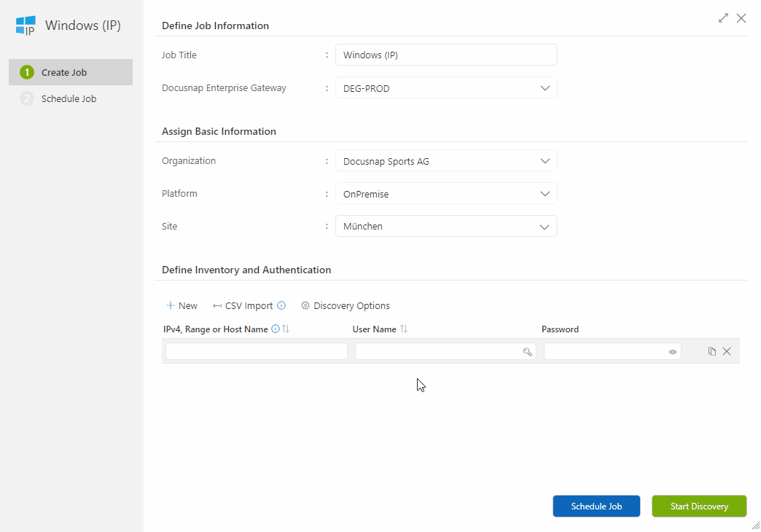Duplicate the credential row using the copy icon
The width and height of the screenshot is (761, 532).
tap(711, 351)
